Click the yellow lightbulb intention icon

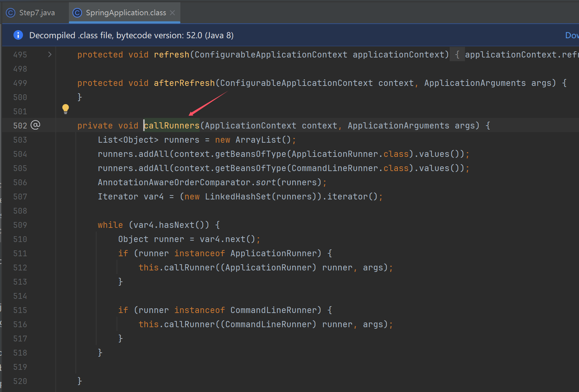(x=66, y=109)
